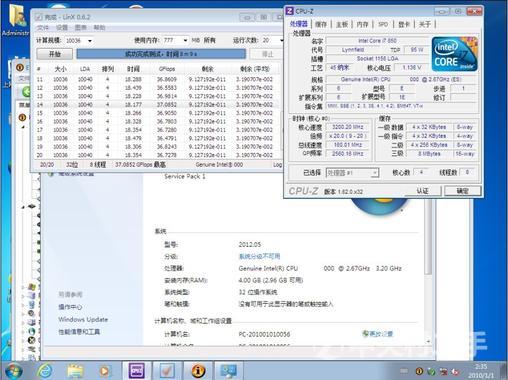Click the 开始 button in LinX

(55, 54)
